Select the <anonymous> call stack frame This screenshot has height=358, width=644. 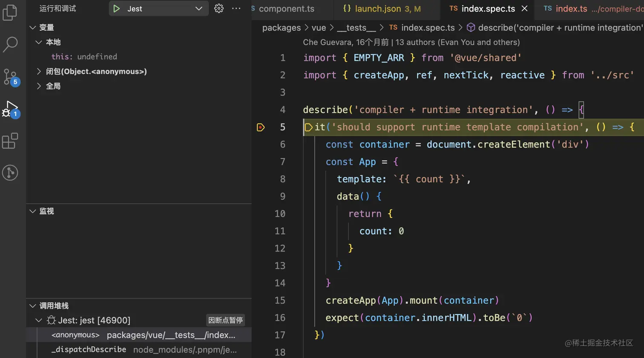(x=138, y=335)
